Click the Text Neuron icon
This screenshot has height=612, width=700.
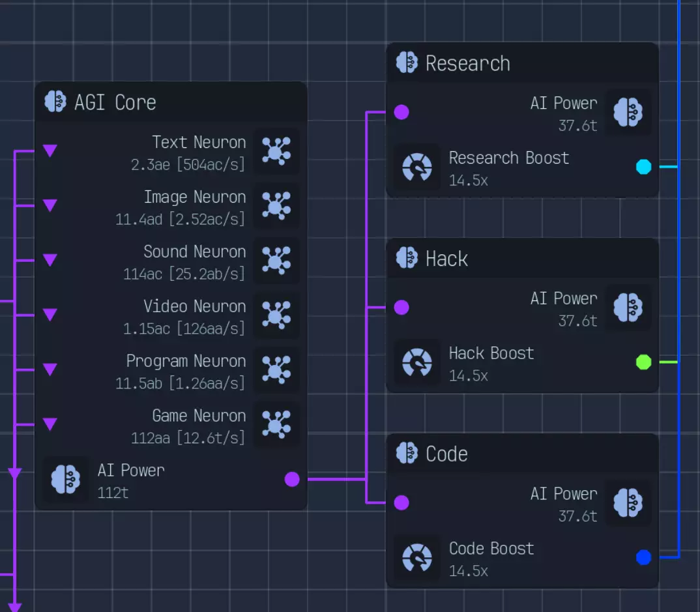pos(276,151)
